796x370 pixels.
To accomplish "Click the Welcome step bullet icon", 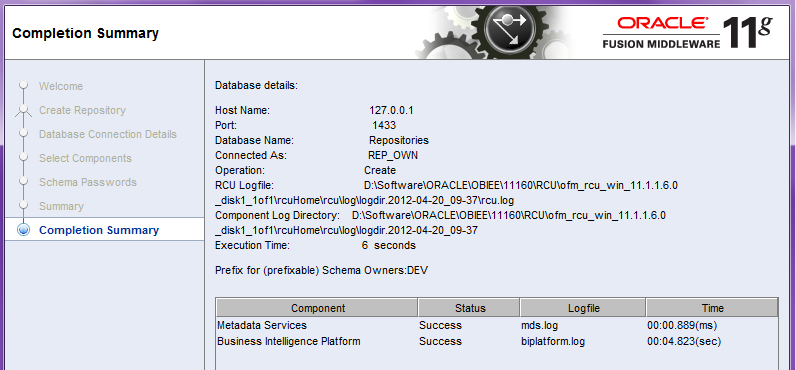I will click(x=23, y=85).
